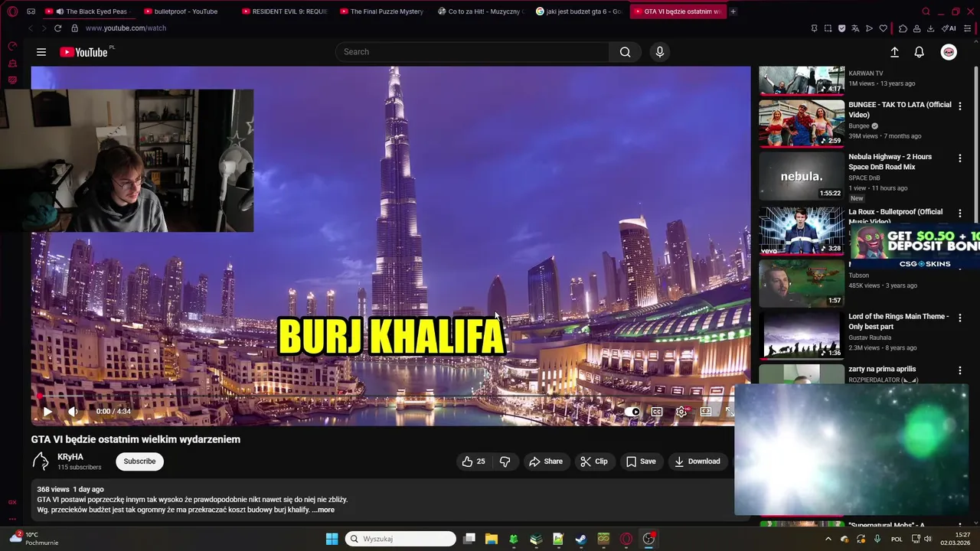Open Windows Start menu
The image size is (980, 551).
332,539
